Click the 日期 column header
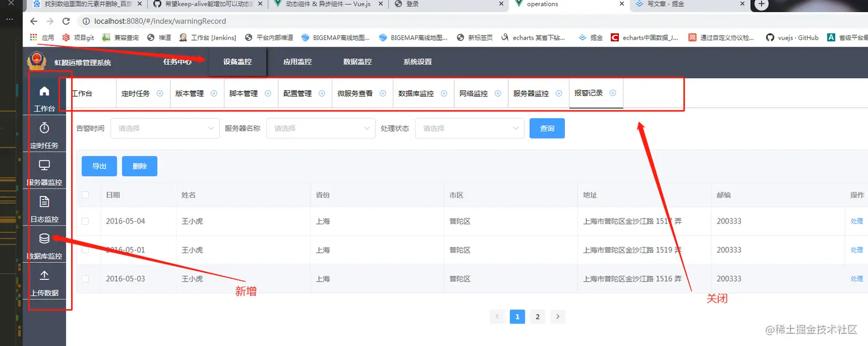This screenshot has height=346, width=868. (113, 195)
